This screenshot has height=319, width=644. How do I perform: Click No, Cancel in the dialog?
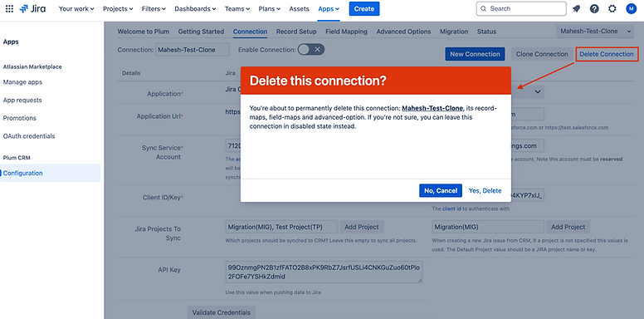pos(441,191)
